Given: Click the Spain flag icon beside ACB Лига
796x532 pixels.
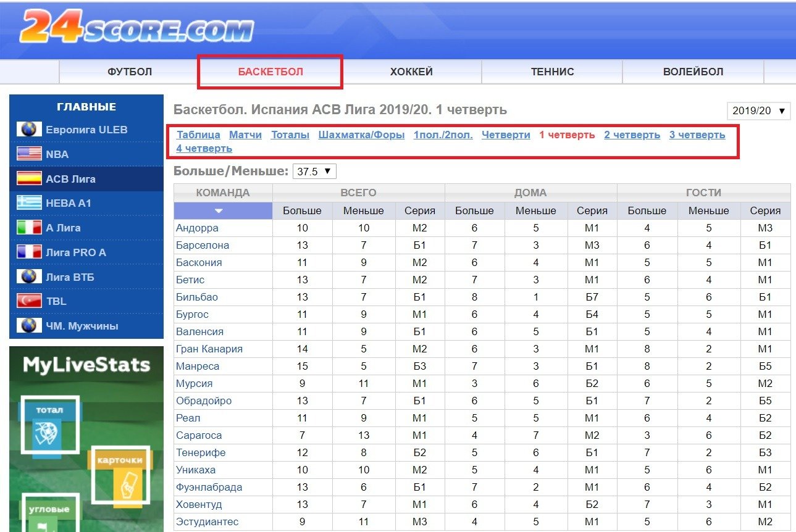Looking at the screenshot, I should click(x=28, y=179).
